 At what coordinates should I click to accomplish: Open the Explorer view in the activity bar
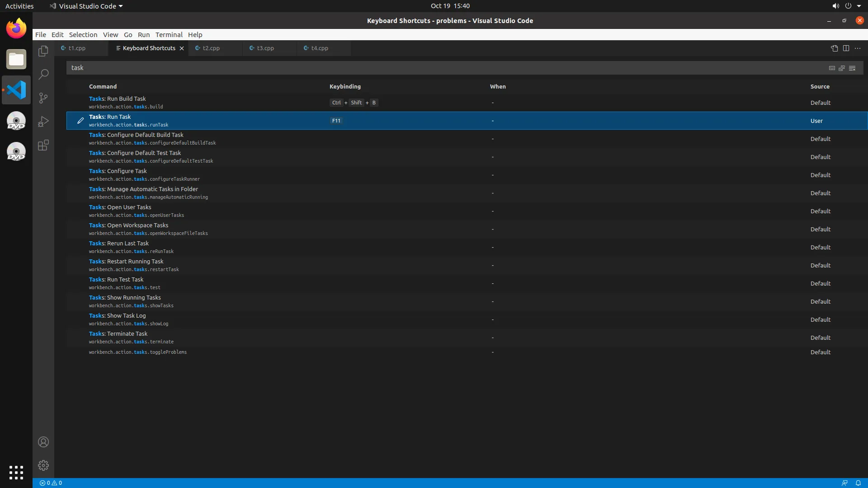point(43,51)
